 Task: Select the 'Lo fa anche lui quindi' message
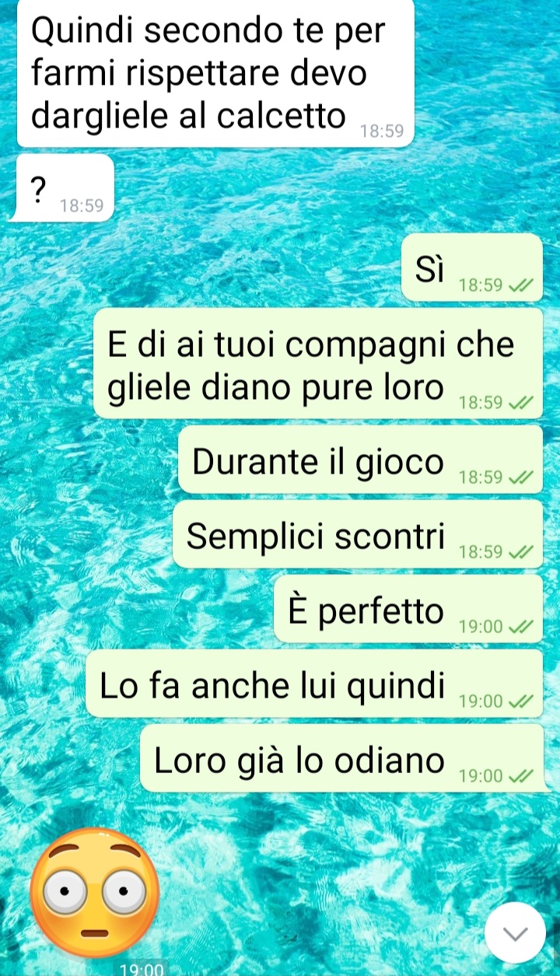click(x=315, y=684)
